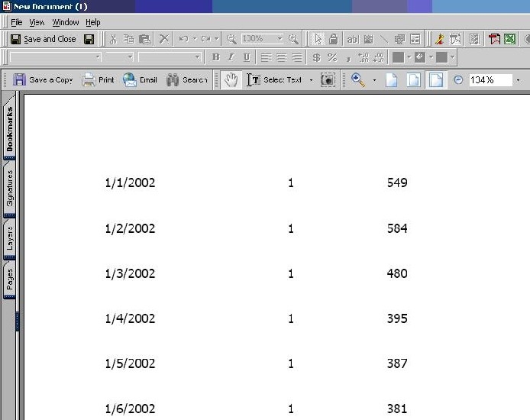530x420 pixels.
Task: Click the Snapshot camera tool
Action: (x=328, y=80)
